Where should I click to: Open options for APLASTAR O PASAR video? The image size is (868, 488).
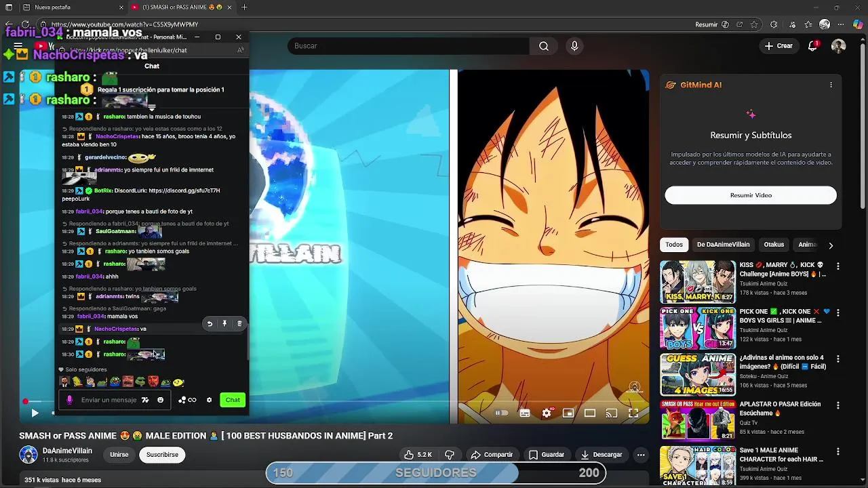click(x=838, y=405)
